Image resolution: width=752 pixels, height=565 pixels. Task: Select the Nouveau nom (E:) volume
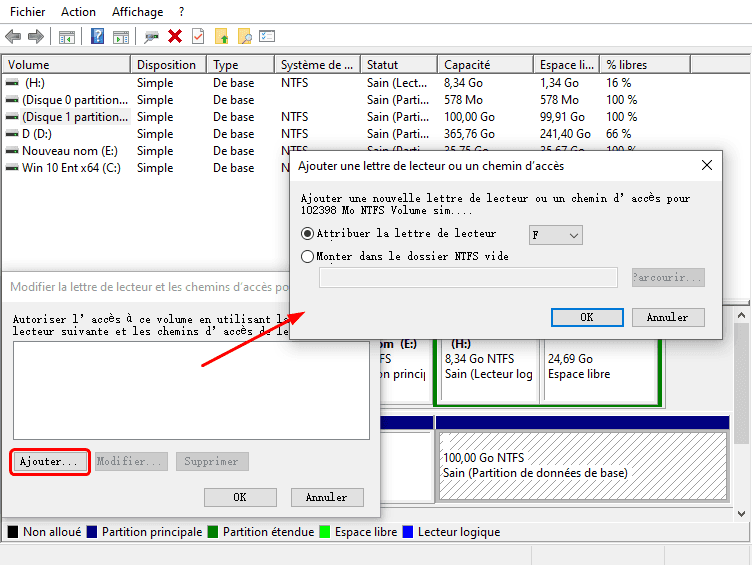pos(70,151)
